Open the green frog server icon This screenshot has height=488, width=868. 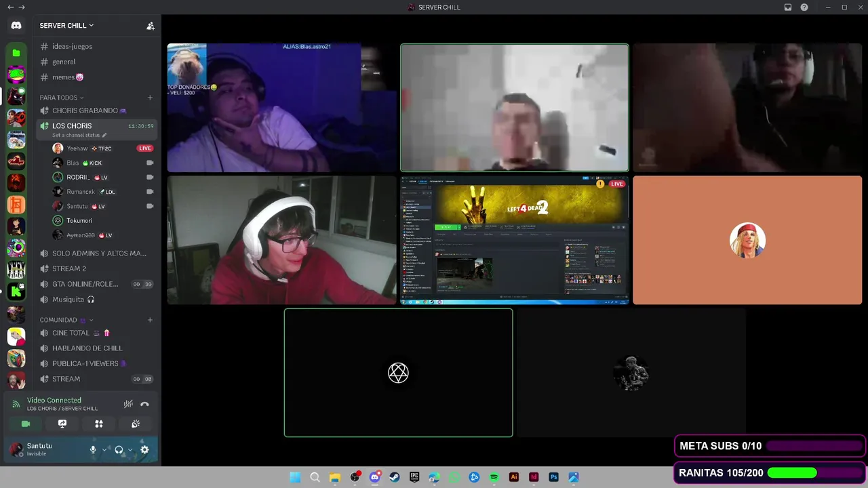click(x=16, y=74)
